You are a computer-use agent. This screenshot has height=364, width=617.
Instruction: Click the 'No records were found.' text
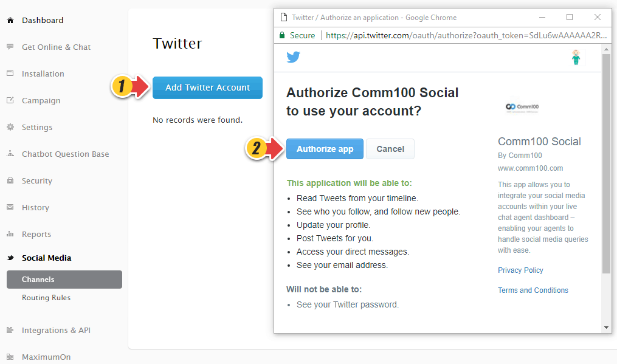(x=198, y=120)
